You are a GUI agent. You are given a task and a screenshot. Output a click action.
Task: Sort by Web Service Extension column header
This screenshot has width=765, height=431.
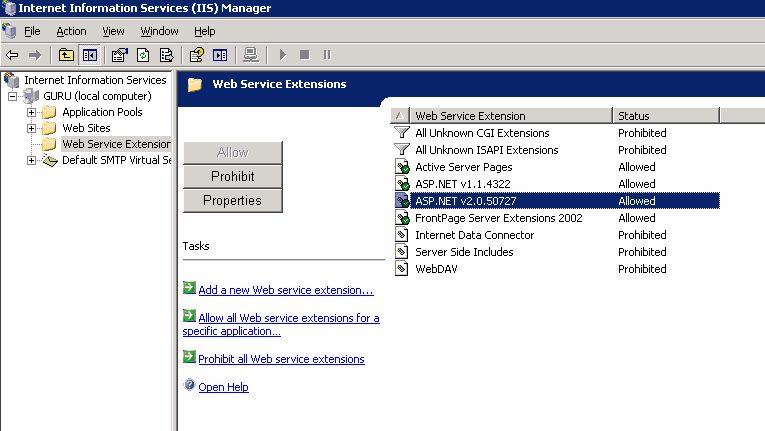[x=511, y=116]
